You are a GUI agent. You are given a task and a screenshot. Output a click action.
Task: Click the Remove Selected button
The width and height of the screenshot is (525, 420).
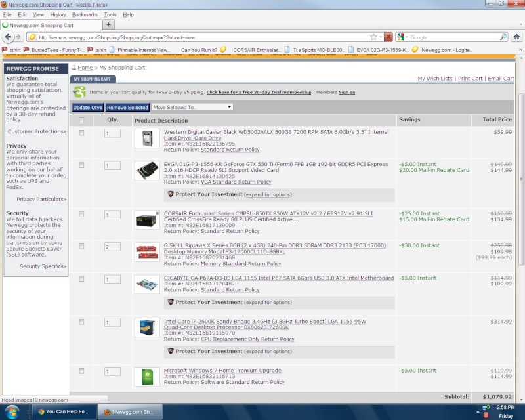pos(127,107)
